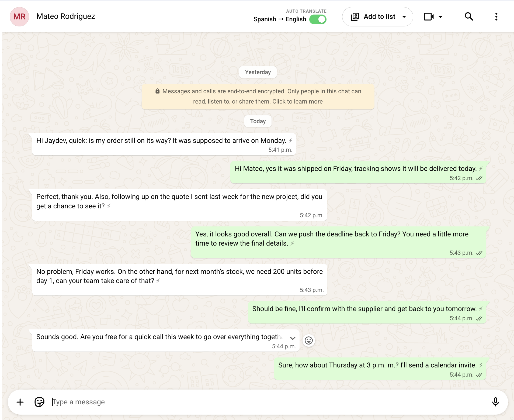Expand the Add to list dropdown arrow
Viewport: 514px width, 420px height.
click(x=404, y=17)
